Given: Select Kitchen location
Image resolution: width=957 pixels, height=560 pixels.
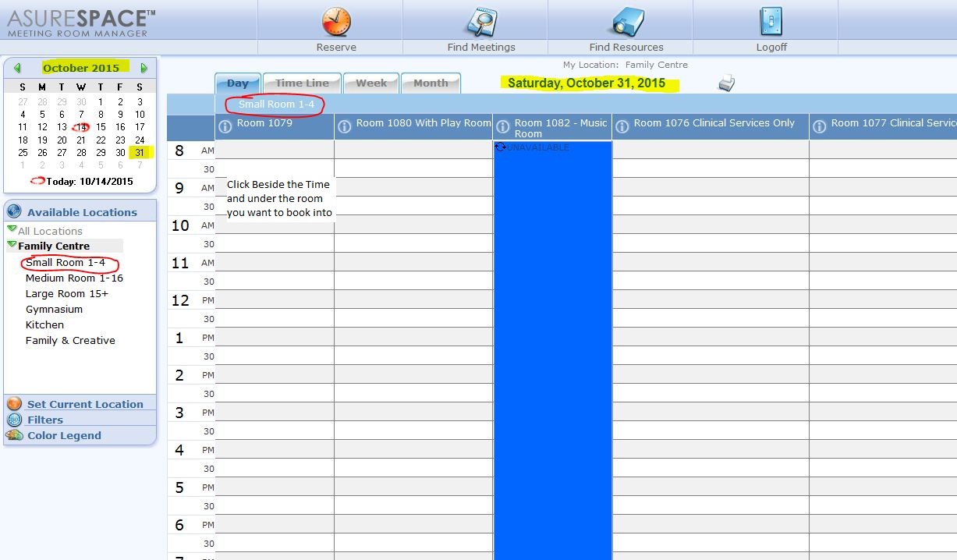Looking at the screenshot, I should tap(44, 324).
